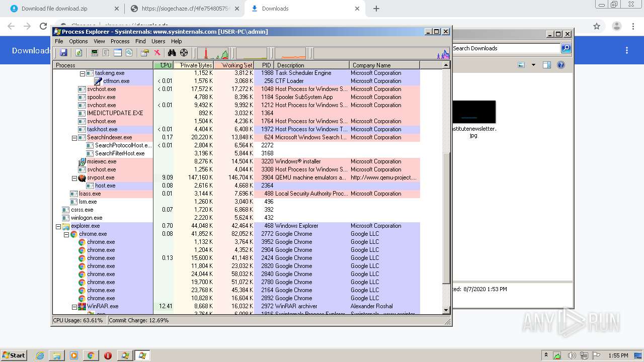Image resolution: width=644 pixels, height=362 pixels.
Task: Collapse the chrome.exe parent tree node
Action: pos(66,234)
